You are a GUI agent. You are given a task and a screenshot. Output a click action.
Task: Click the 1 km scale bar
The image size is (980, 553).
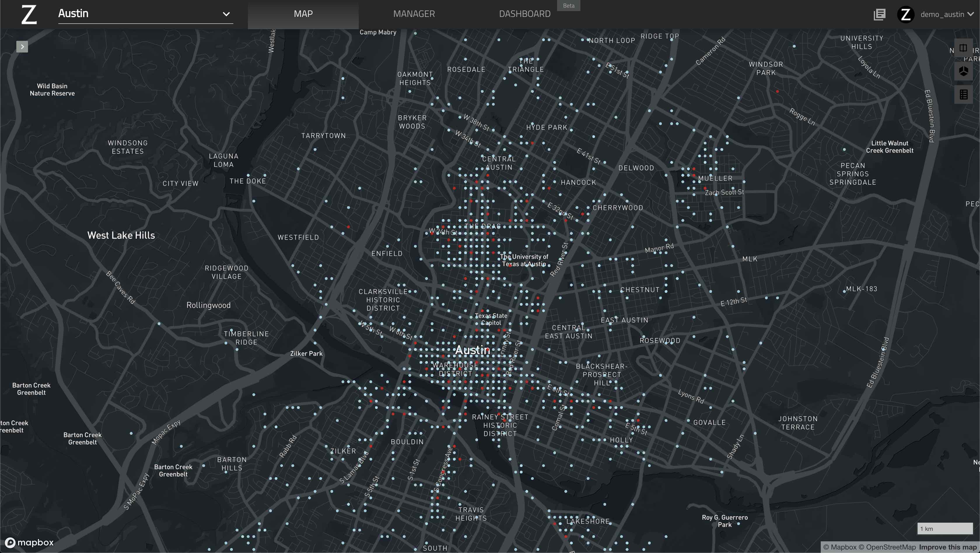tap(945, 529)
